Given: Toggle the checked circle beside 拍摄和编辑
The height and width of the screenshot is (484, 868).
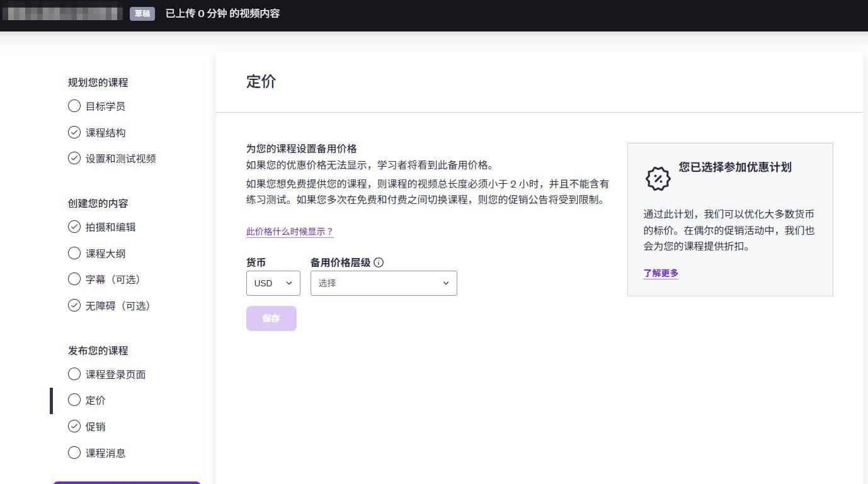Looking at the screenshot, I should (x=74, y=227).
